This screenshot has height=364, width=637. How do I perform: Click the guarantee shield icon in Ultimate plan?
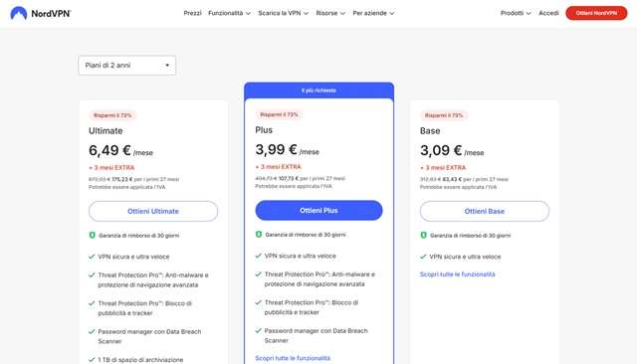click(x=93, y=236)
